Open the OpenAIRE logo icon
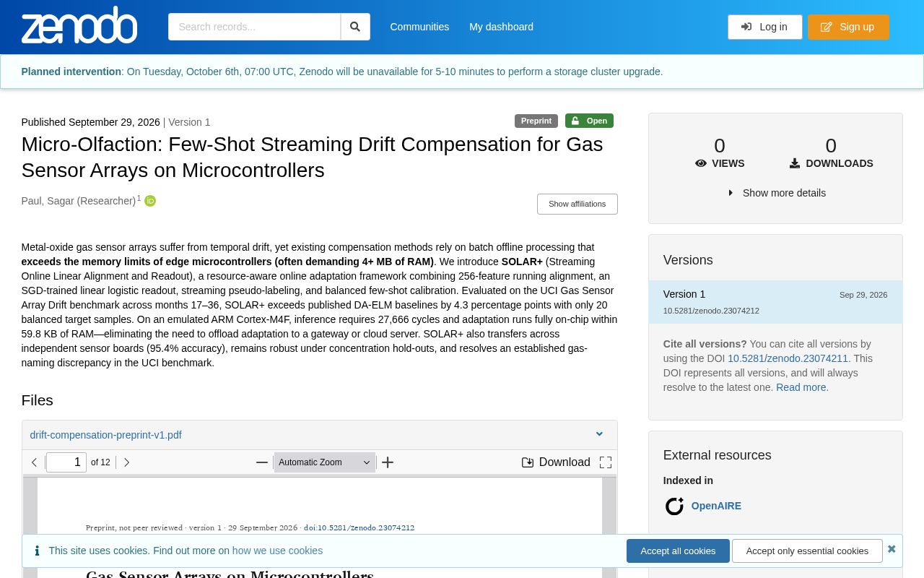The width and height of the screenshot is (924, 578). pos(674,506)
